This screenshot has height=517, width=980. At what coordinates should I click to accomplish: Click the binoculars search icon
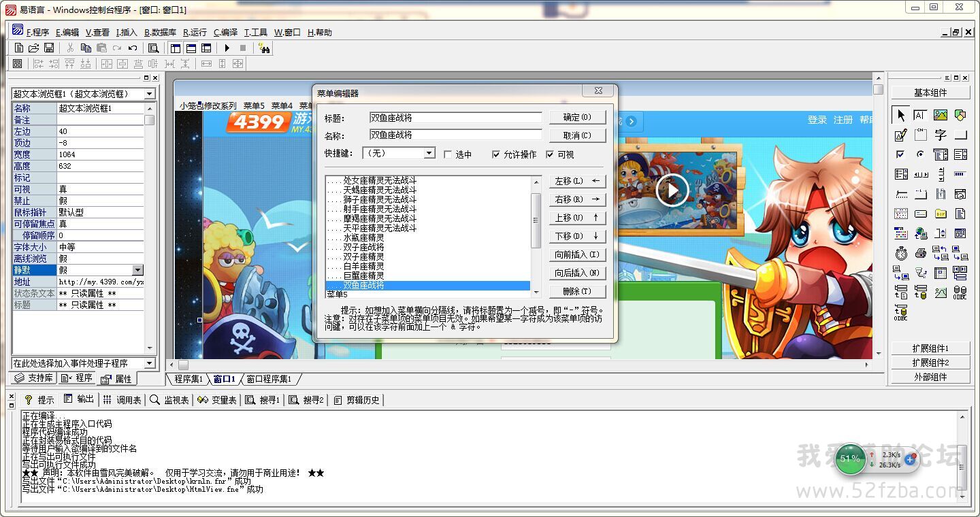(x=264, y=48)
